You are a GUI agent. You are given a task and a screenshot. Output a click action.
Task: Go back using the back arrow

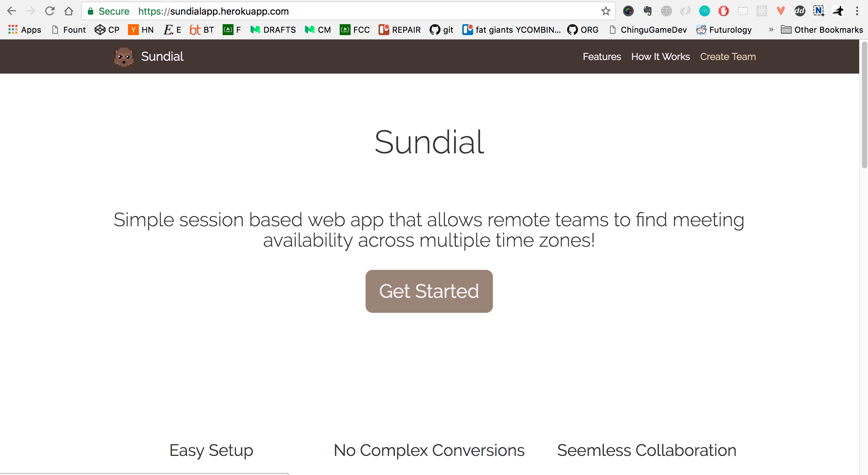point(12,11)
